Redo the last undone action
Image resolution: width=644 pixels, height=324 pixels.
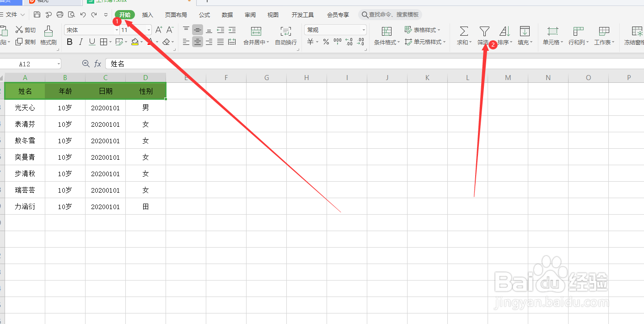pos(94,15)
